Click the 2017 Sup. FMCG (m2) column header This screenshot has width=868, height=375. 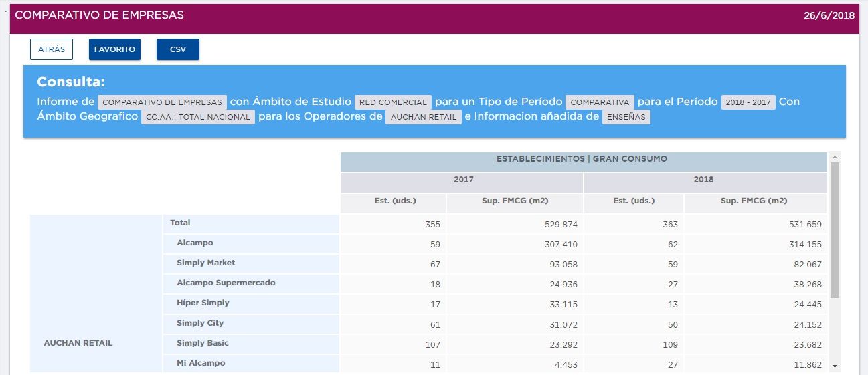[515, 203]
